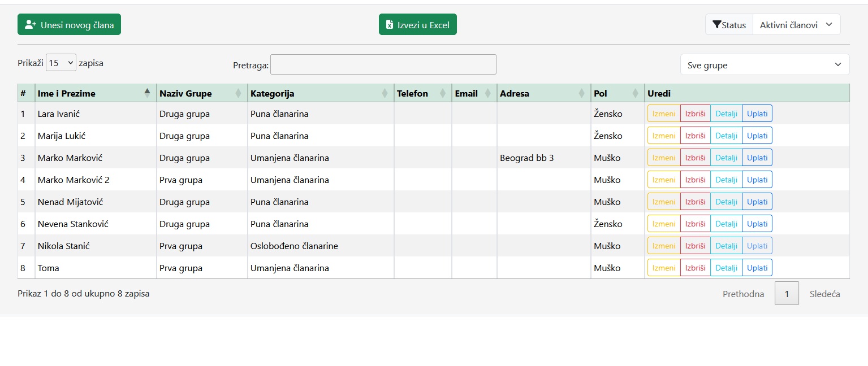Go to page 1 in pagination
The height and width of the screenshot is (366, 868).
click(787, 294)
